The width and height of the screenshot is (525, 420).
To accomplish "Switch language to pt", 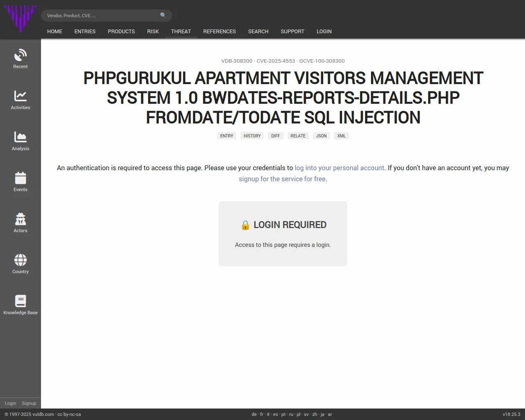I will pos(283,414).
